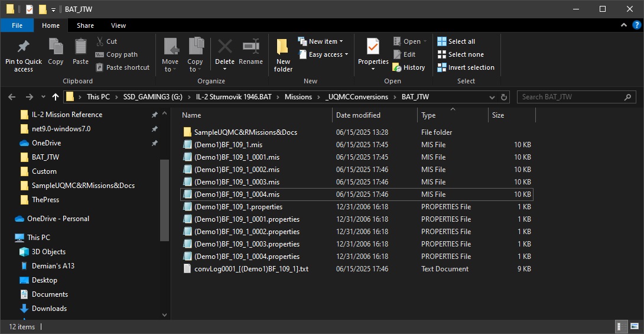Select (Demo1)BF_109_1.mis file
The height and width of the screenshot is (334, 644).
[357, 145]
